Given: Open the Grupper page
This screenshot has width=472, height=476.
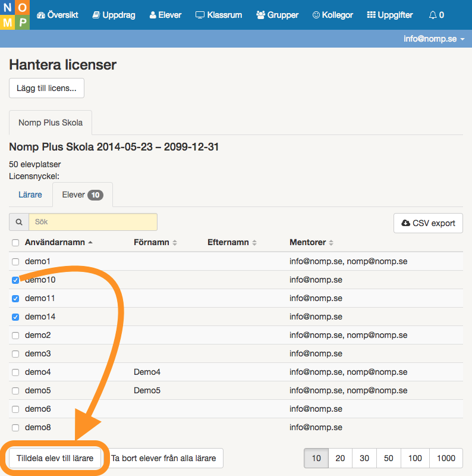Looking at the screenshot, I should [x=277, y=15].
